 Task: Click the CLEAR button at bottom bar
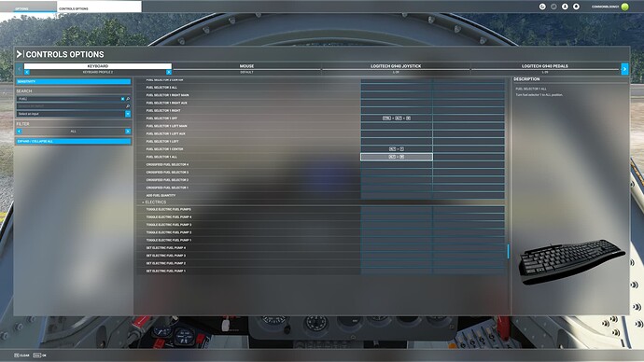pos(21,355)
